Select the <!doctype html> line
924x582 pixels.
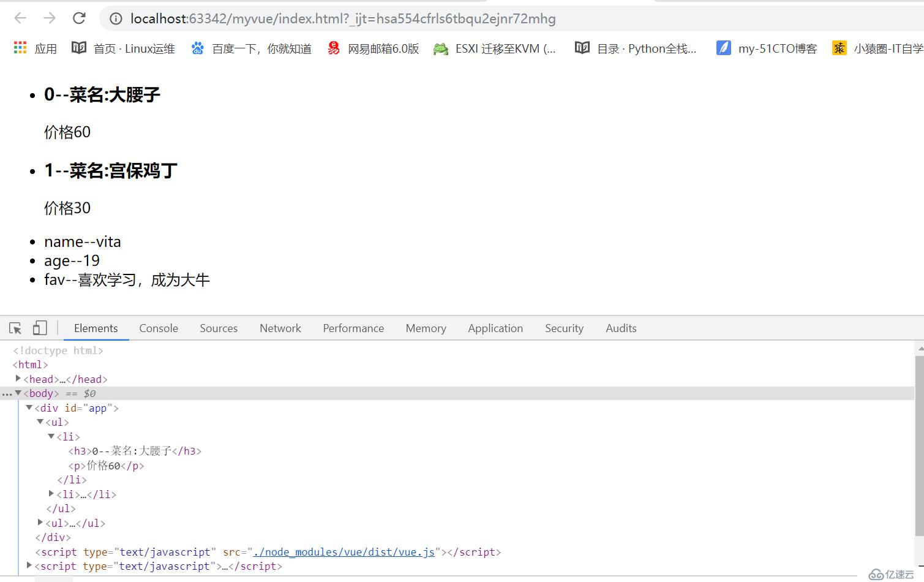tap(58, 350)
